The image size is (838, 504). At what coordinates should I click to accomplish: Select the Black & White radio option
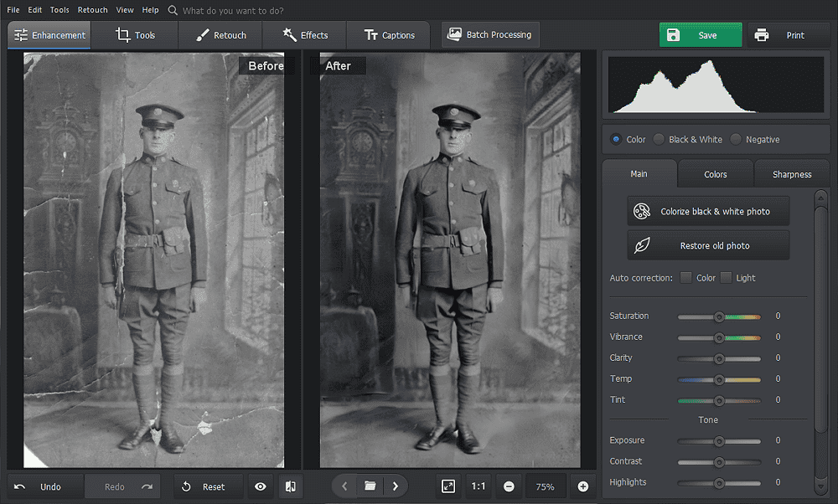pyautogui.click(x=660, y=140)
